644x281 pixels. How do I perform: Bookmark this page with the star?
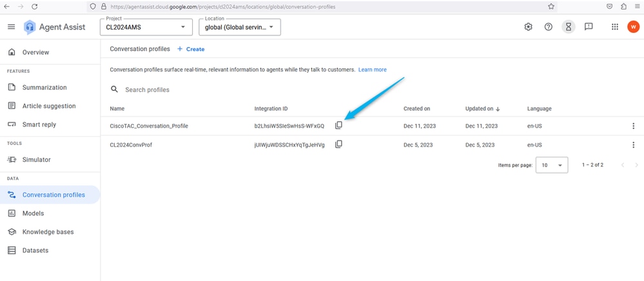tap(551, 6)
